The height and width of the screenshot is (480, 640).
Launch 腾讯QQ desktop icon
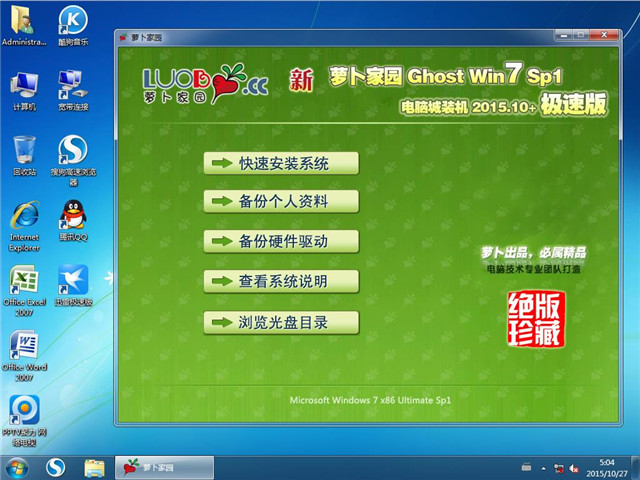pos(72,216)
